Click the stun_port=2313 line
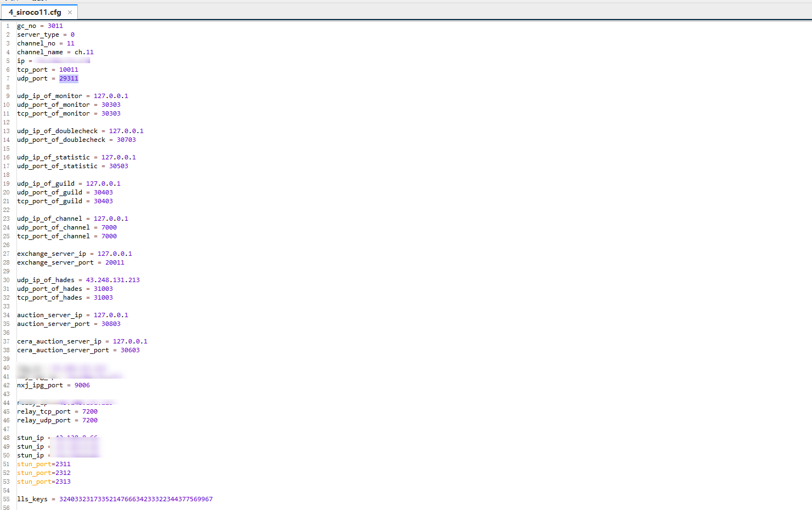The height and width of the screenshot is (510, 812). coord(44,482)
